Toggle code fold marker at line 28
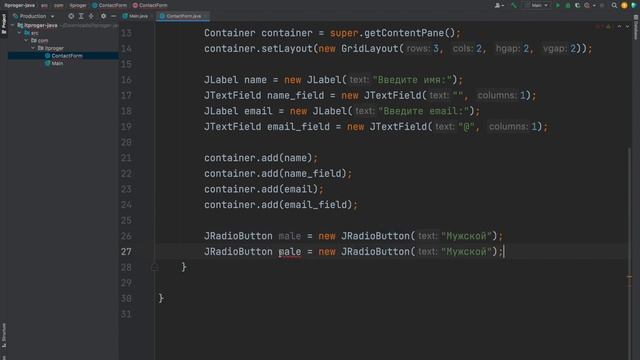The width and height of the screenshot is (640, 360). click(155, 267)
